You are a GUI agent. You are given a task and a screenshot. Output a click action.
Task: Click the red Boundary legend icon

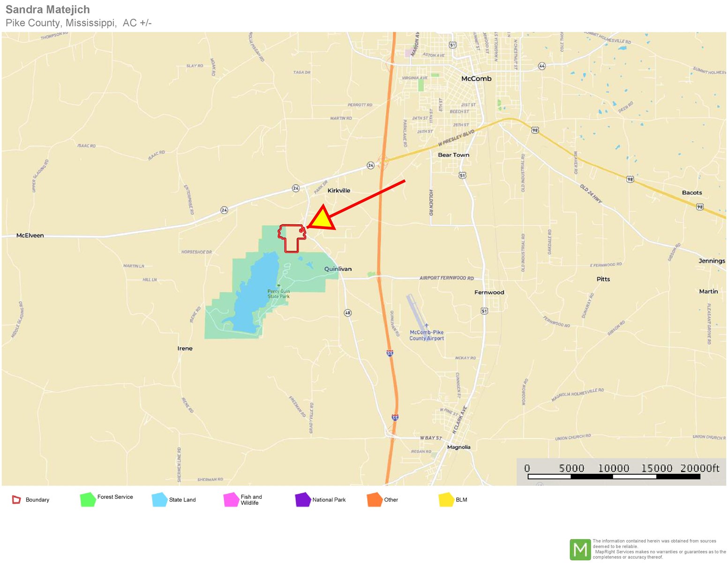[16, 500]
